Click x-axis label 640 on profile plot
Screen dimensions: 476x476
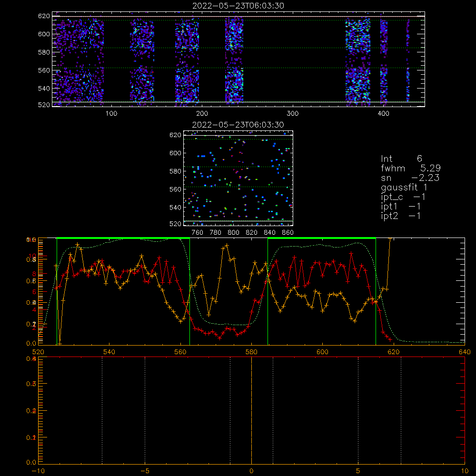pyautogui.click(x=465, y=352)
